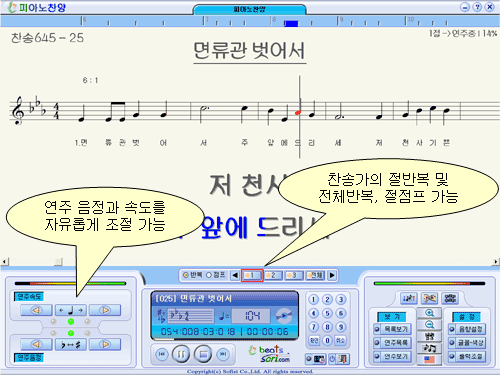
Task: Raise pitch with right arrow above 연주음정
Action: coord(105,344)
